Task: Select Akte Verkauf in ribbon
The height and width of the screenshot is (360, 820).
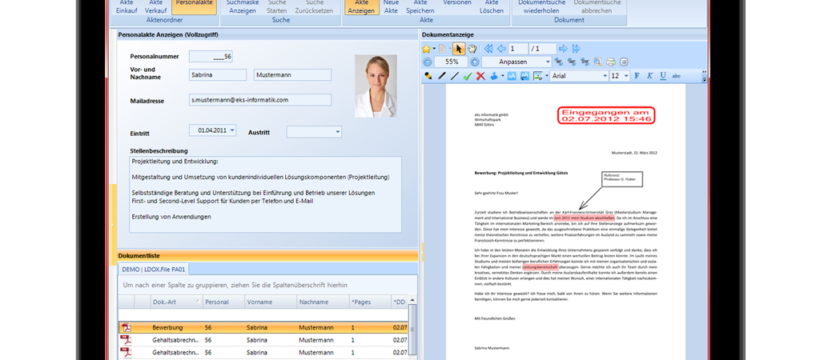Action: [x=155, y=6]
